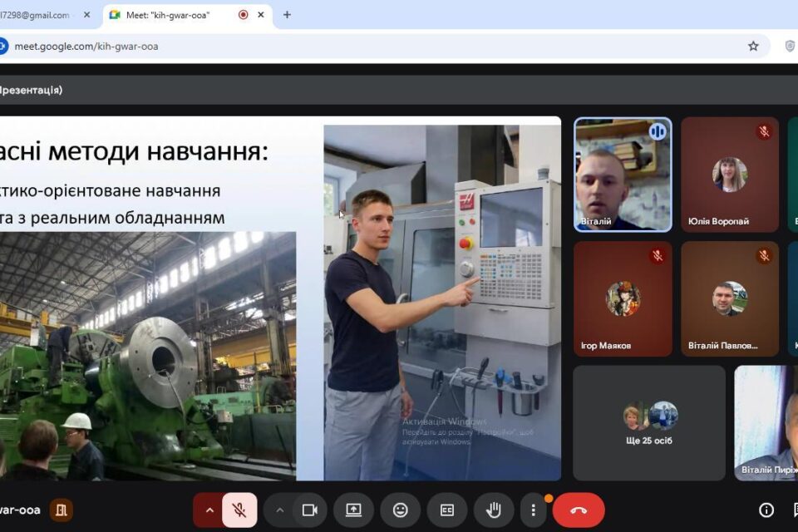Start presenting your screen
The height and width of the screenshot is (532, 798).
pyautogui.click(x=354, y=510)
